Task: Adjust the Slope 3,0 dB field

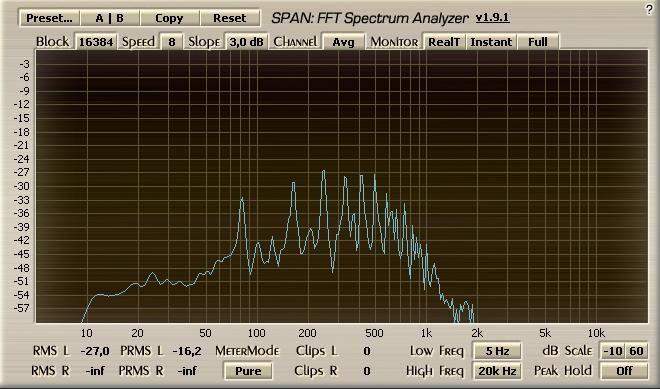Action: (246, 42)
